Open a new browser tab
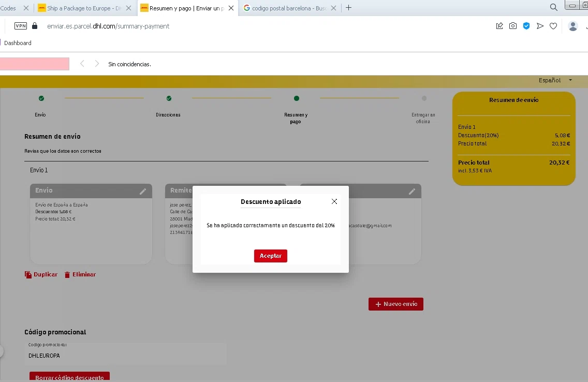This screenshot has width=588, height=382. 348,7
